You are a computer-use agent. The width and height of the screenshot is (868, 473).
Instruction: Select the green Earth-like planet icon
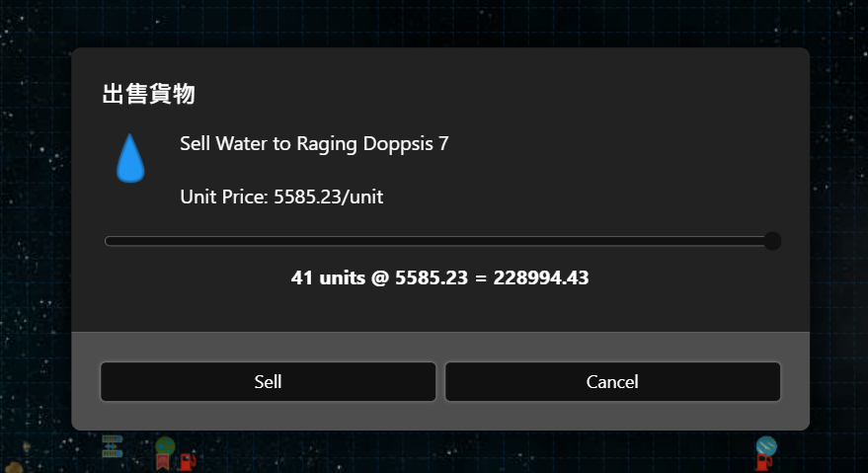pos(165,445)
